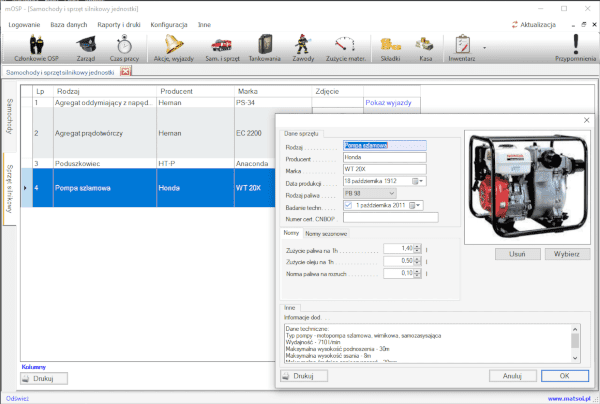Click Norma paliwa na rozruch spinner arrows
Viewport: 600px width, 404px height.
pos(417,274)
